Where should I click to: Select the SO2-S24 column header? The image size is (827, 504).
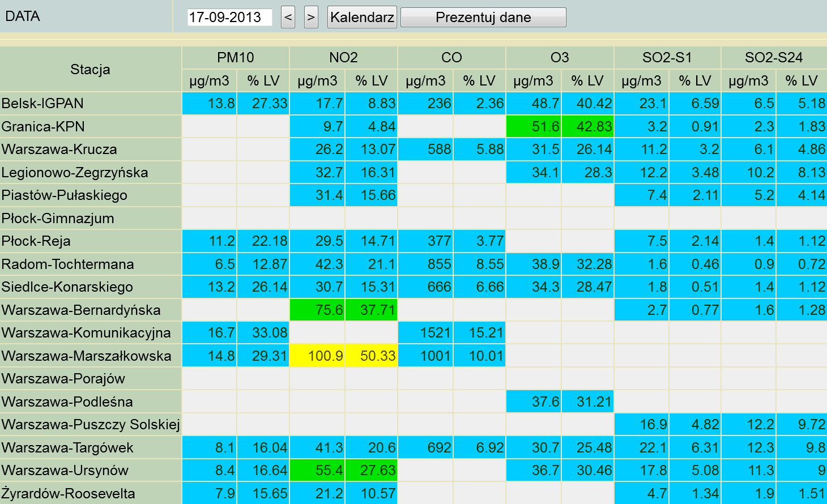[x=774, y=57]
